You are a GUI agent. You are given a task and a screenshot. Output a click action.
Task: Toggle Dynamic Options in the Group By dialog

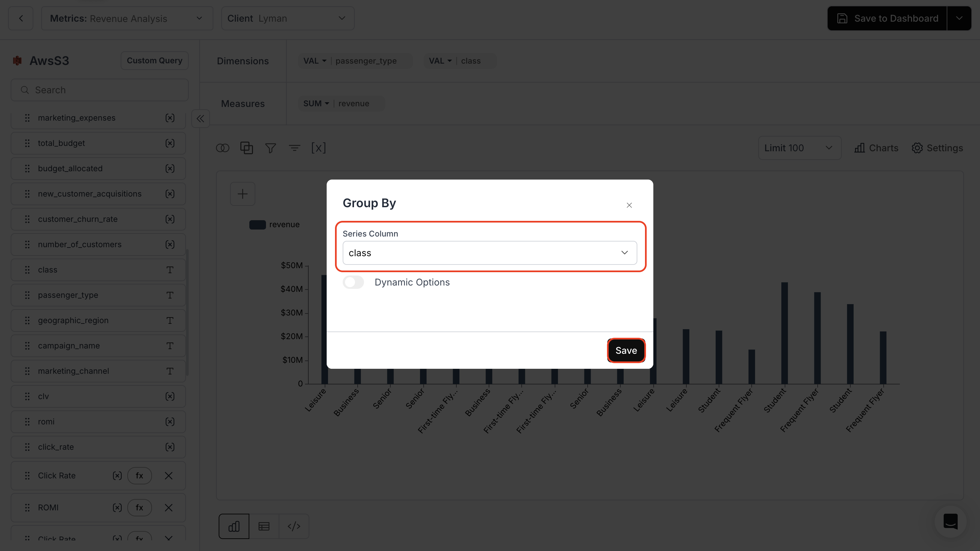353,282
